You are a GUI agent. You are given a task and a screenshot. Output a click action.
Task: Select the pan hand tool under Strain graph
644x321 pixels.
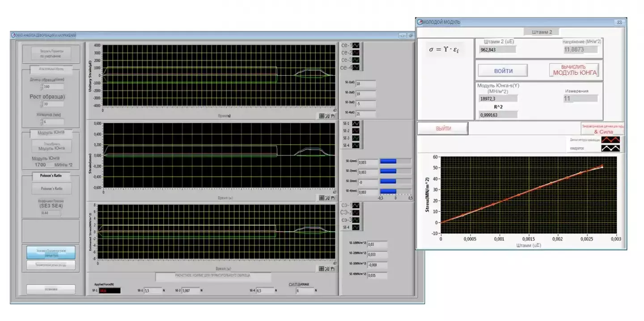[x=333, y=197]
